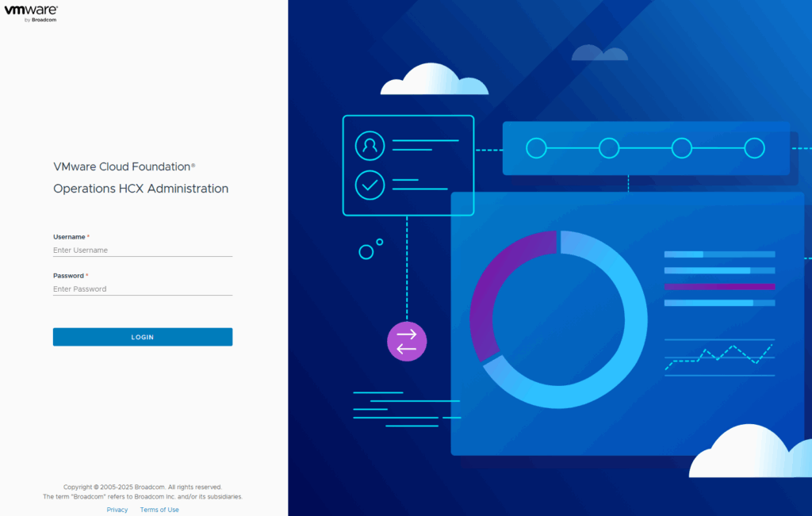812x516 pixels.
Task: Open the Terms of Use link
Action: (x=159, y=510)
